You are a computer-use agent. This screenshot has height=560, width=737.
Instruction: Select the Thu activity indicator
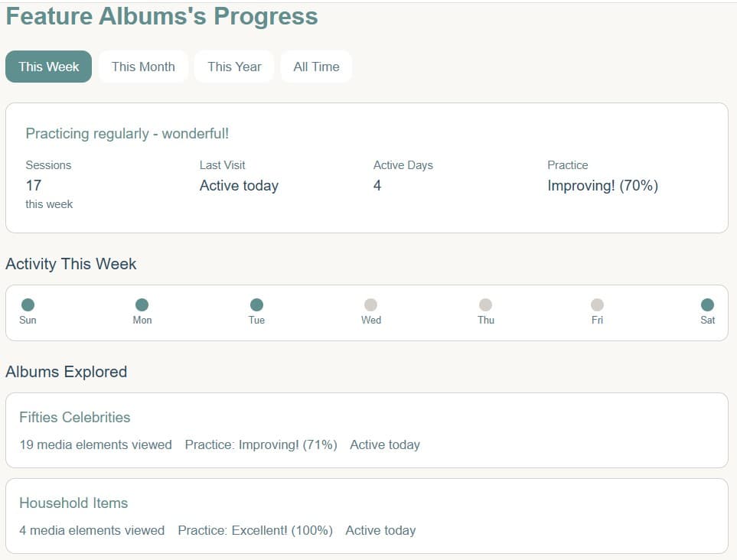(x=485, y=302)
